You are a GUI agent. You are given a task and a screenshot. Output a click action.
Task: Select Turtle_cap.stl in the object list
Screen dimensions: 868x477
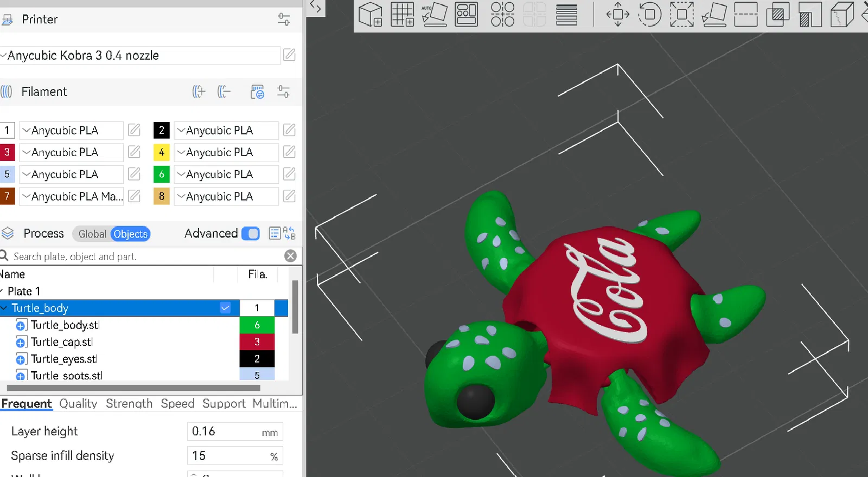click(x=62, y=341)
